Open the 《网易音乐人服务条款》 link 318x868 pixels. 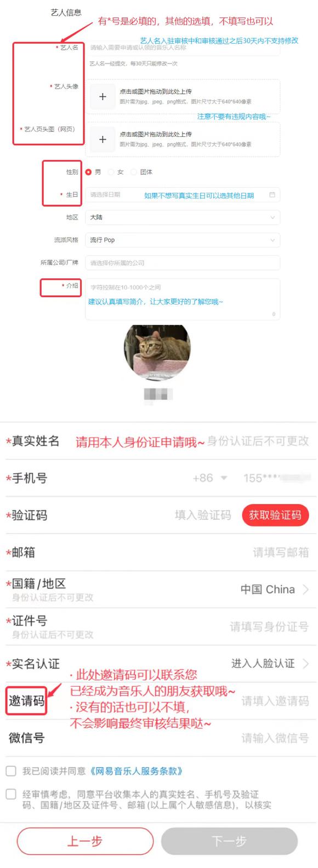135,771
